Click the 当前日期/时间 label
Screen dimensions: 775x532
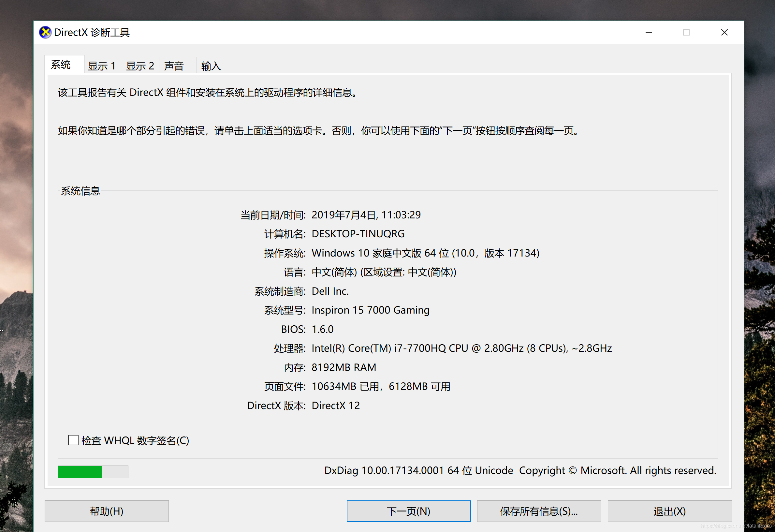click(x=273, y=215)
